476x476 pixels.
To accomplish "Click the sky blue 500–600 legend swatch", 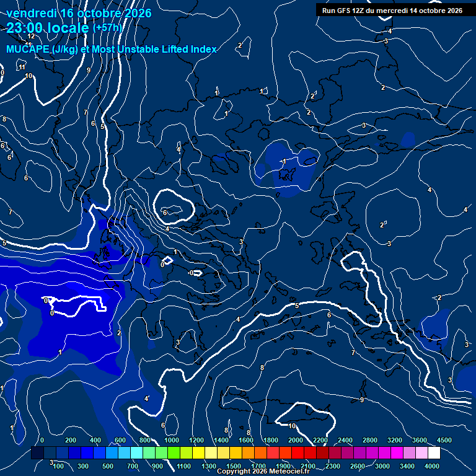I will click(x=112, y=452).
